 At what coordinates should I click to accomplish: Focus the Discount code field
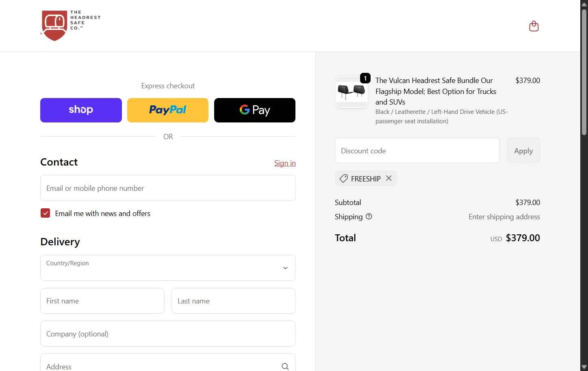[417, 151]
